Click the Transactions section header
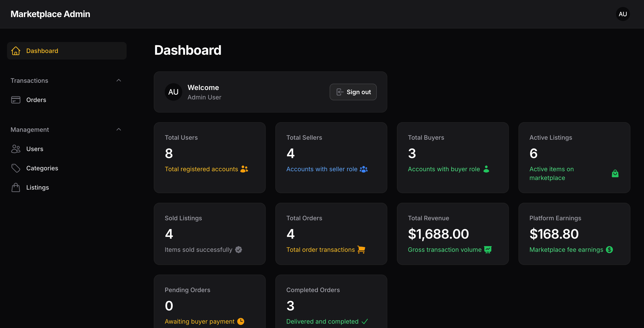Image resolution: width=644 pixels, height=328 pixels. [x=67, y=80]
